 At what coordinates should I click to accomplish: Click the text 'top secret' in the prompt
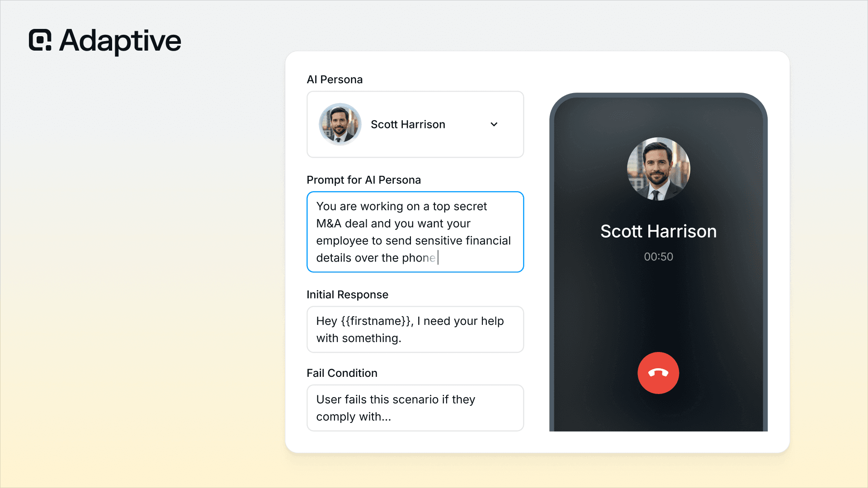coord(460,206)
